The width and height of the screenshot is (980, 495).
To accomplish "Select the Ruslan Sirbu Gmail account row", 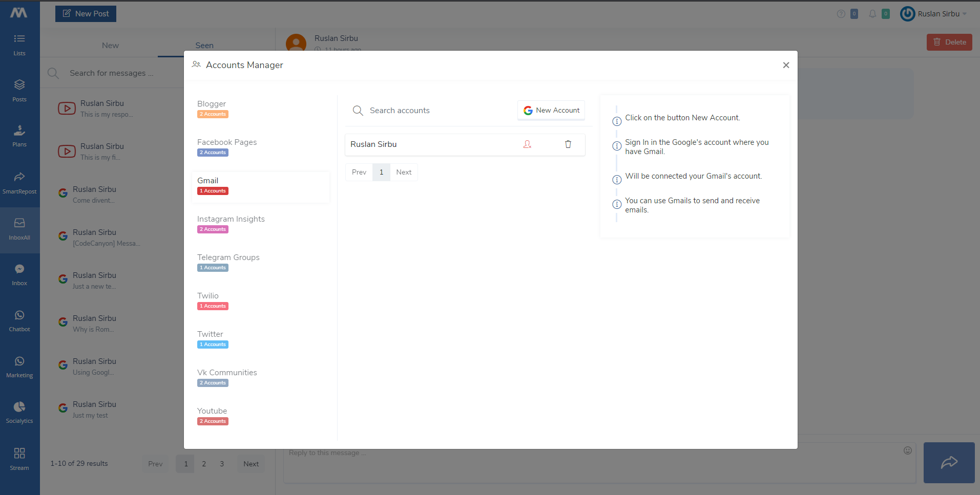I will tap(465, 144).
